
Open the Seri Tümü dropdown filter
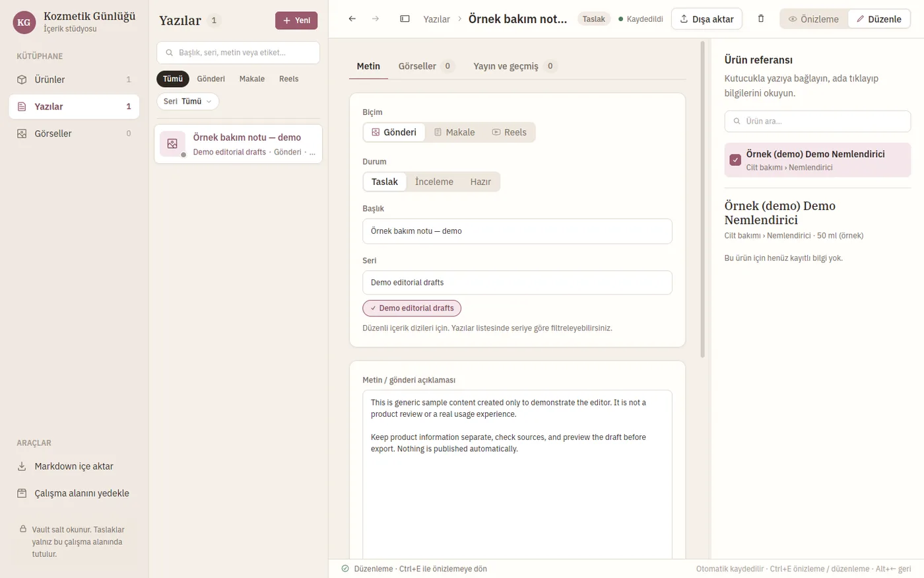188,101
